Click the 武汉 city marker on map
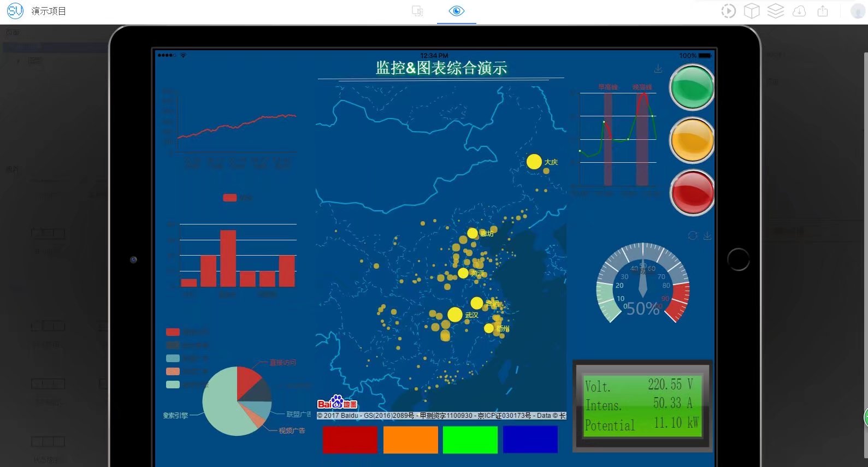Image resolution: width=868 pixels, height=467 pixels. click(454, 314)
